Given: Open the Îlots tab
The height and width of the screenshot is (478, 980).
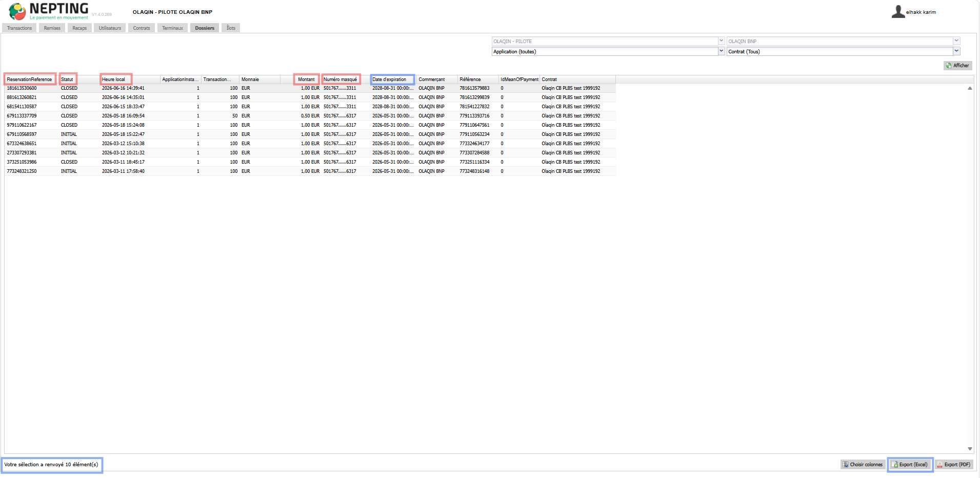Looking at the screenshot, I should (231, 28).
